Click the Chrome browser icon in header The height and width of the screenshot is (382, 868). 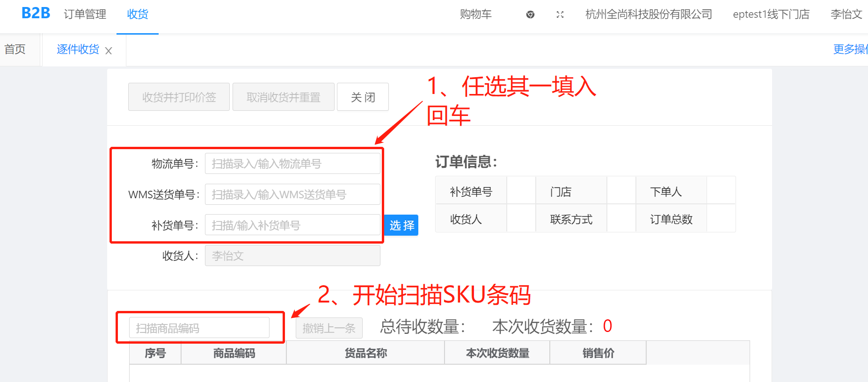coord(530,14)
